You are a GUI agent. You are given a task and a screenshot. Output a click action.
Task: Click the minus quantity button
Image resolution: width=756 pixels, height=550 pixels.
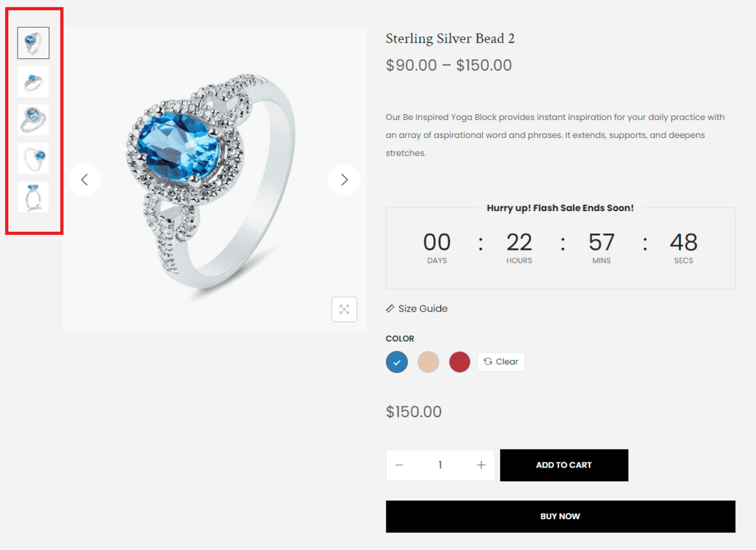click(x=399, y=465)
